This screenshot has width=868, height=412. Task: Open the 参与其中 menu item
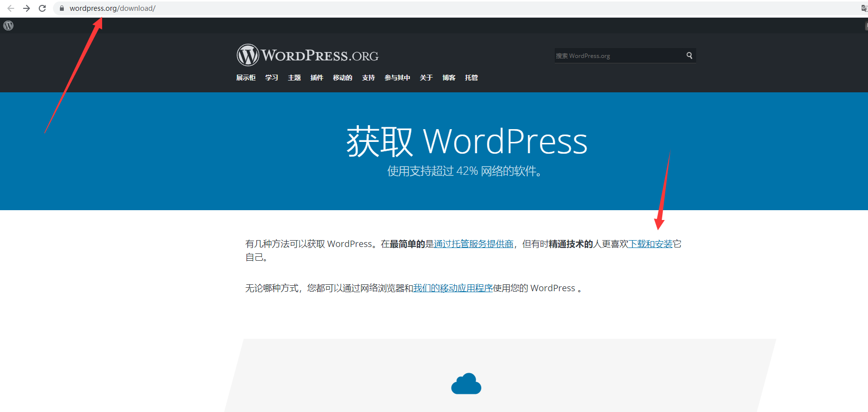[397, 78]
